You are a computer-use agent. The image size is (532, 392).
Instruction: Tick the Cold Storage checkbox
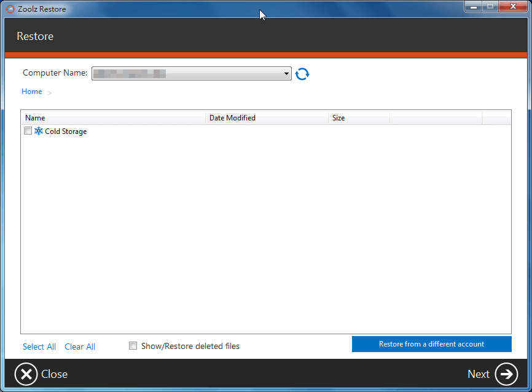(28, 131)
